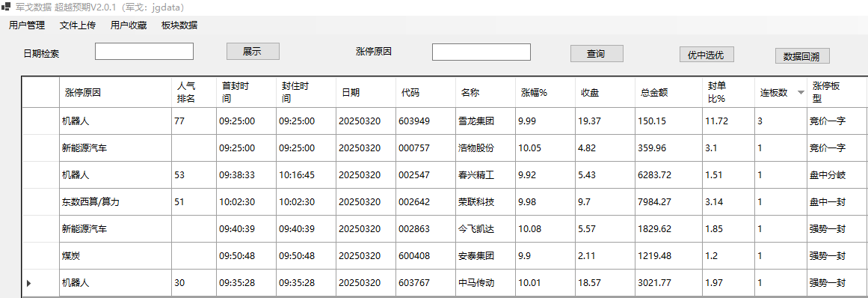Sort by the 总金额 column header
868x298 pixels.
pyautogui.click(x=668, y=93)
